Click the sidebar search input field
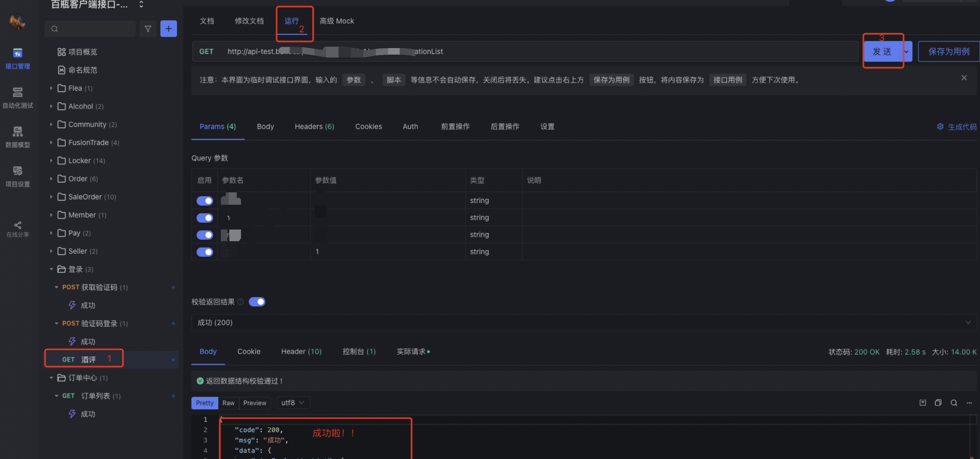This screenshot has width=980, height=459. click(95, 28)
